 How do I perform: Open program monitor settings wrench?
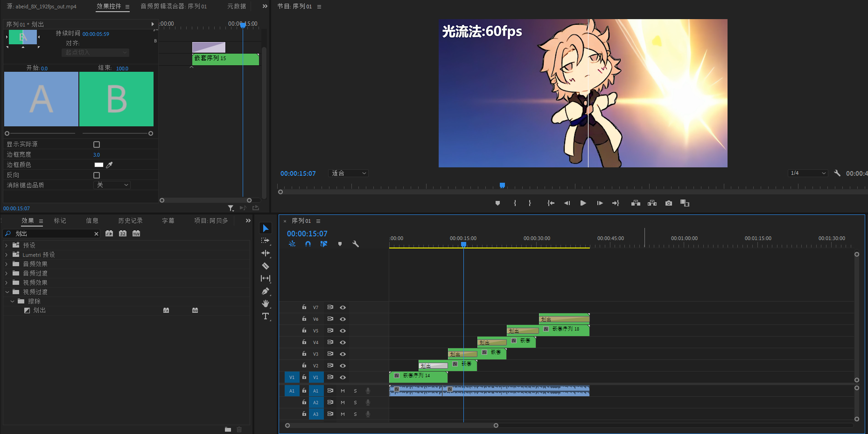pos(837,173)
